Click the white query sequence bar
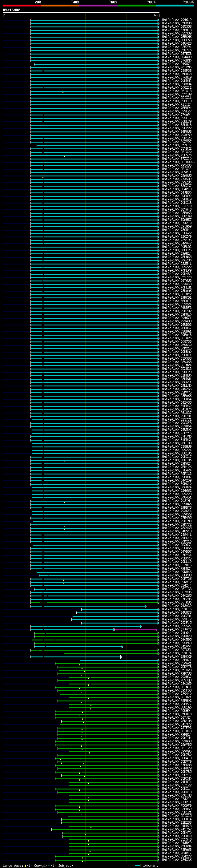The width and height of the screenshot is (197, 868). click(x=81, y=13)
